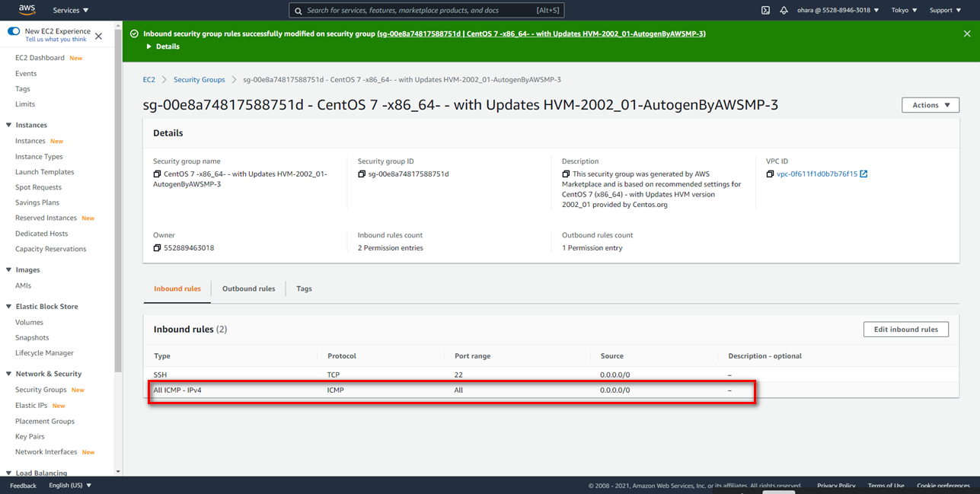The image size is (980, 494).
Task: Click the Edit inbound rules button
Action: click(x=906, y=330)
